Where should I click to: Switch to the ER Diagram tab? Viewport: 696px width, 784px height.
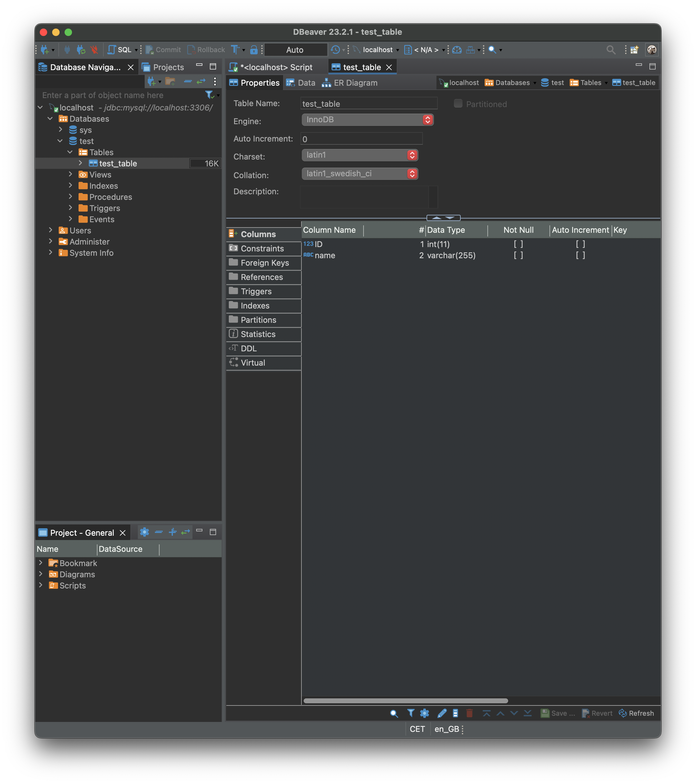(350, 83)
